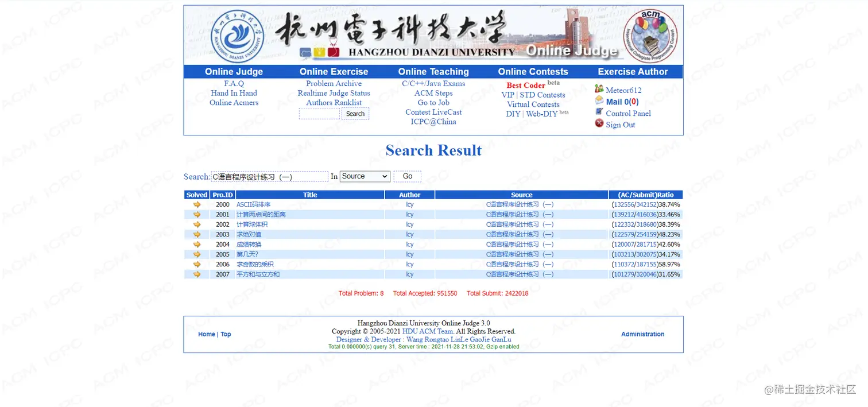The height and width of the screenshot is (407, 868).
Task: Click the navigation search input box
Action: (319, 114)
